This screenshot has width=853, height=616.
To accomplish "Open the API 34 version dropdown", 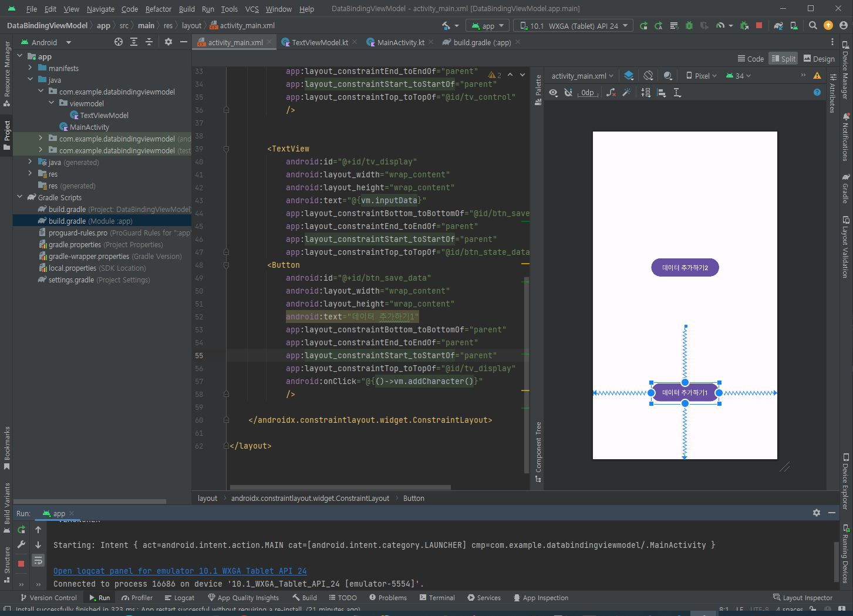I will 739,76.
